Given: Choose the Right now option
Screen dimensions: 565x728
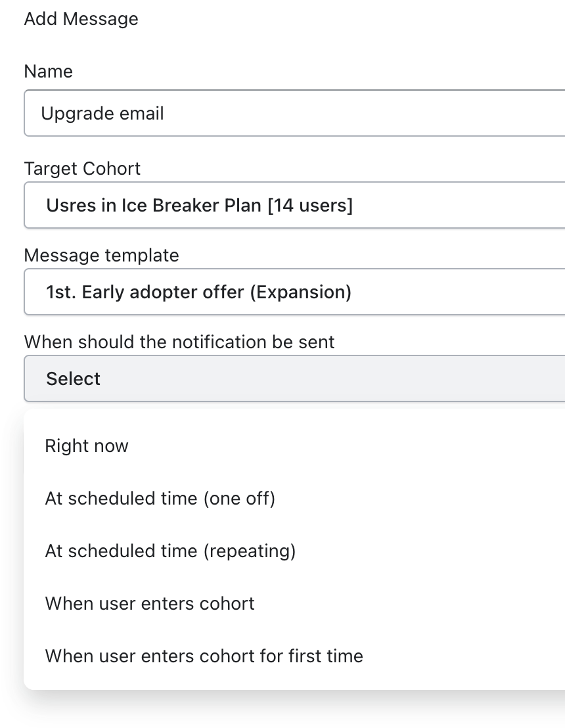Looking at the screenshot, I should 87,446.
